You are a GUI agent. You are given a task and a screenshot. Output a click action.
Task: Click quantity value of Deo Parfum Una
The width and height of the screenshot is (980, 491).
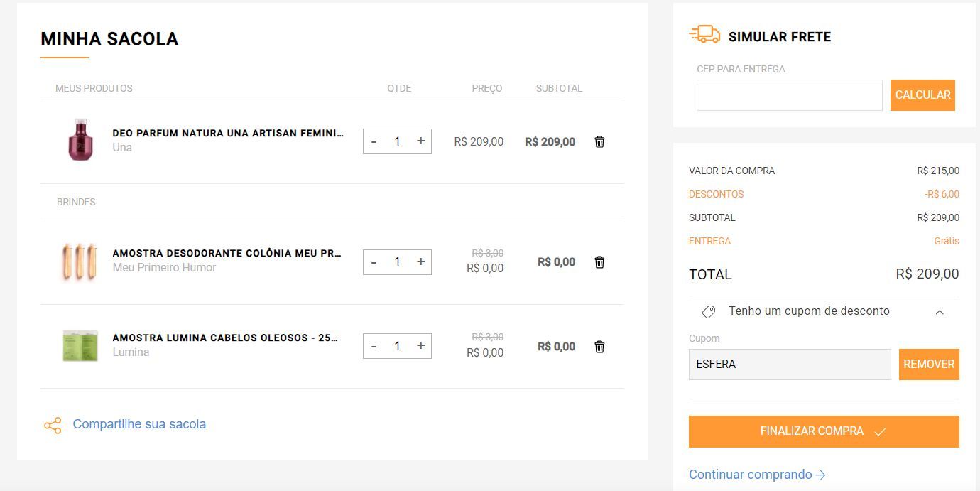397,141
